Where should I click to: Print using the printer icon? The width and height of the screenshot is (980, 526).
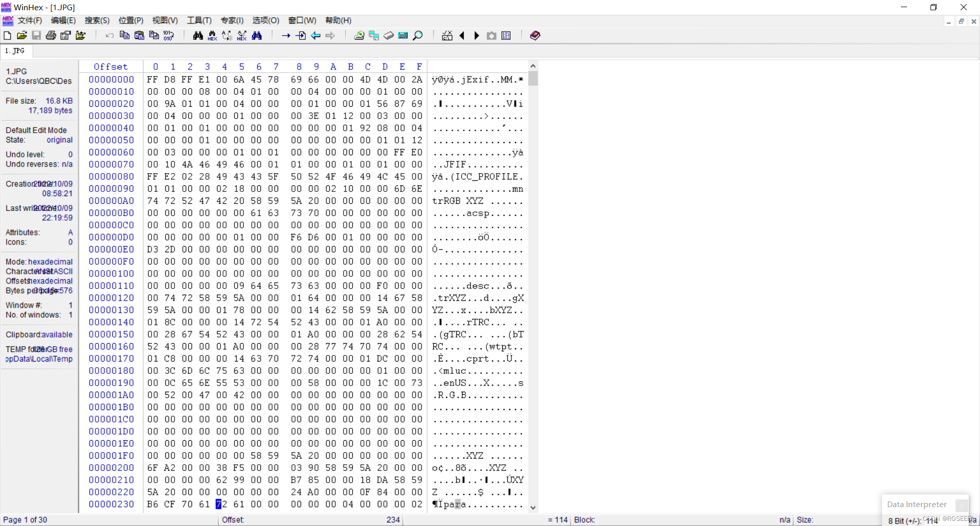pyautogui.click(x=51, y=35)
